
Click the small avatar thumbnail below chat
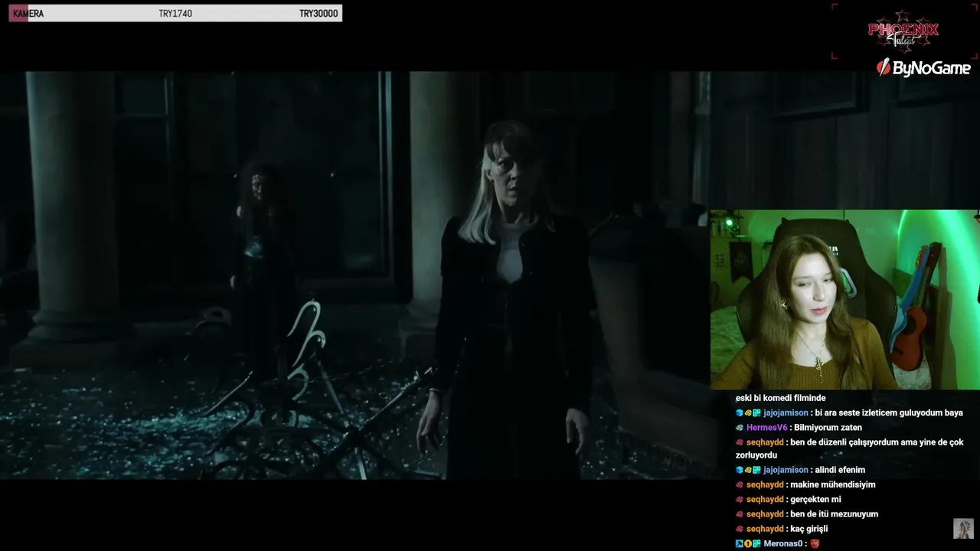point(963,529)
